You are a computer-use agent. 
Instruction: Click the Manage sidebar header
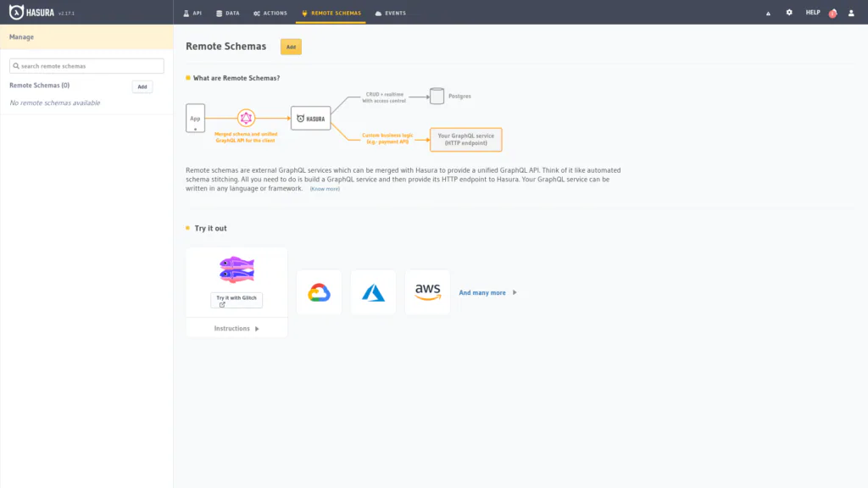point(86,36)
